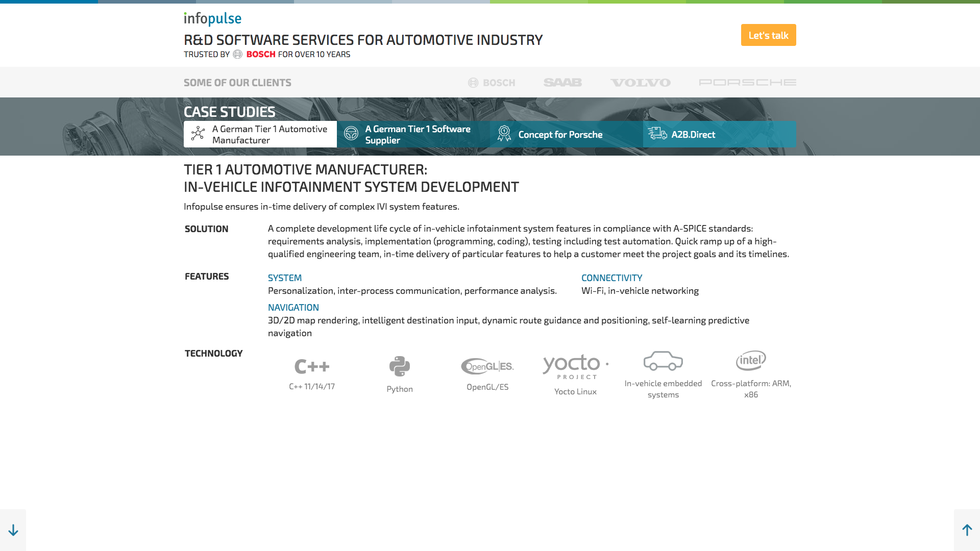Click the Bosch client logo
This screenshot has width=980, height=551.
[x=492, y=83]
